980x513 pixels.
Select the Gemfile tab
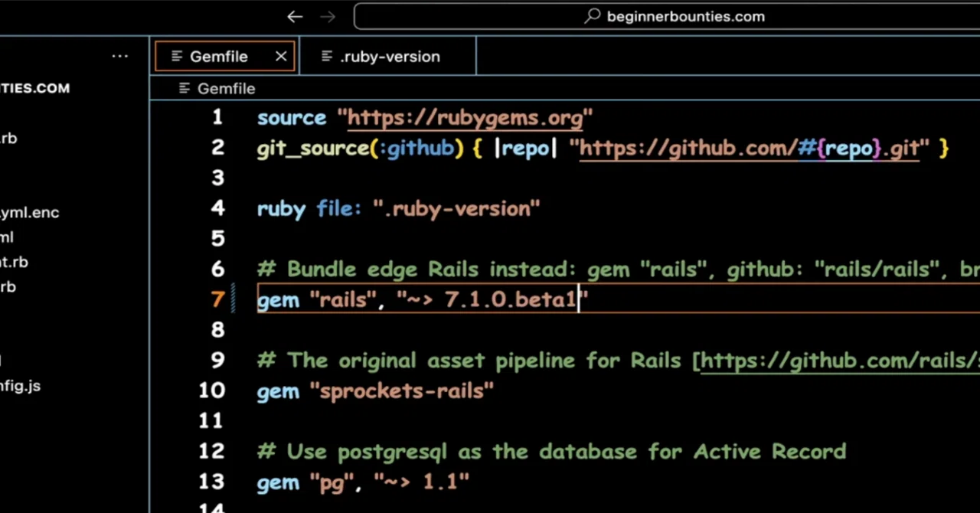(225, 57)
